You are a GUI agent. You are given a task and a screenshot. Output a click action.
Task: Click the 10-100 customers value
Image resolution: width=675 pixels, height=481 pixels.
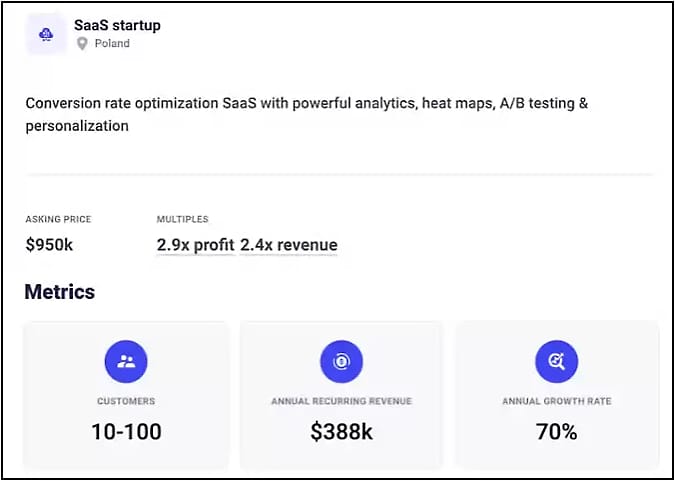(126, 432)
